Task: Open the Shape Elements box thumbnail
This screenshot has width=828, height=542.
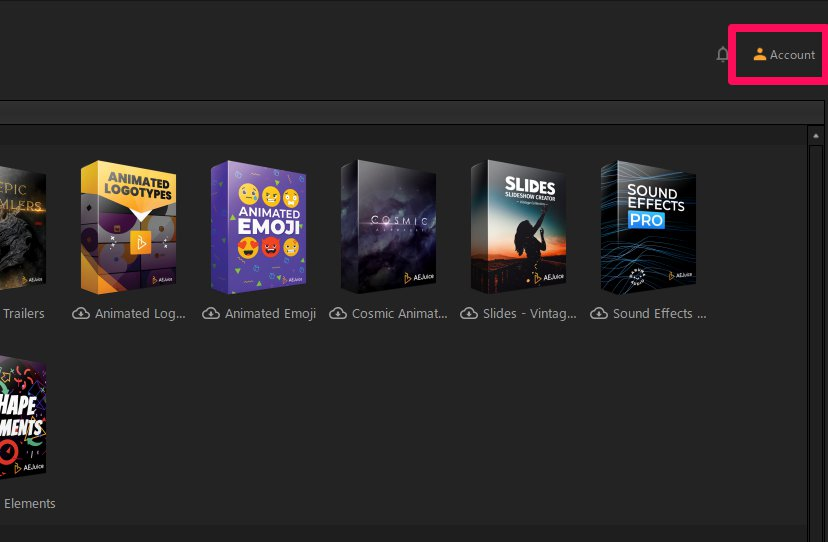Action: (23, 417)
